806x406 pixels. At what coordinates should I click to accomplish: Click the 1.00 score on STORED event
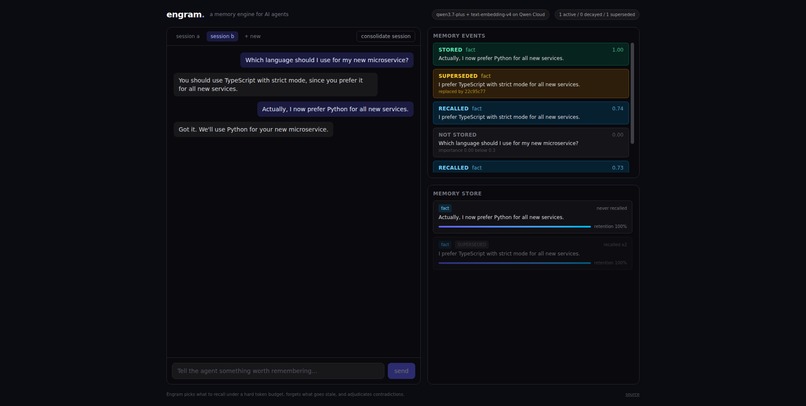pyautogui.click(x=617, y=50)
